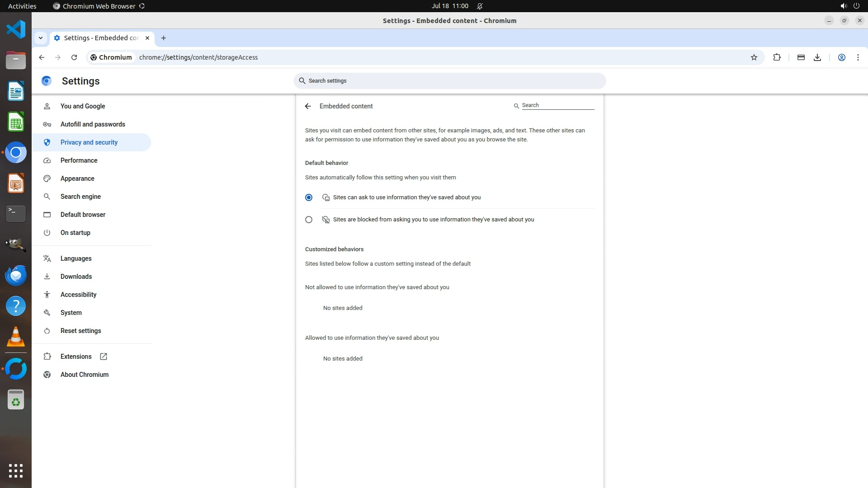
Task: Expand the tab search dropdown arrow
Action: click(x=41, y=38)
